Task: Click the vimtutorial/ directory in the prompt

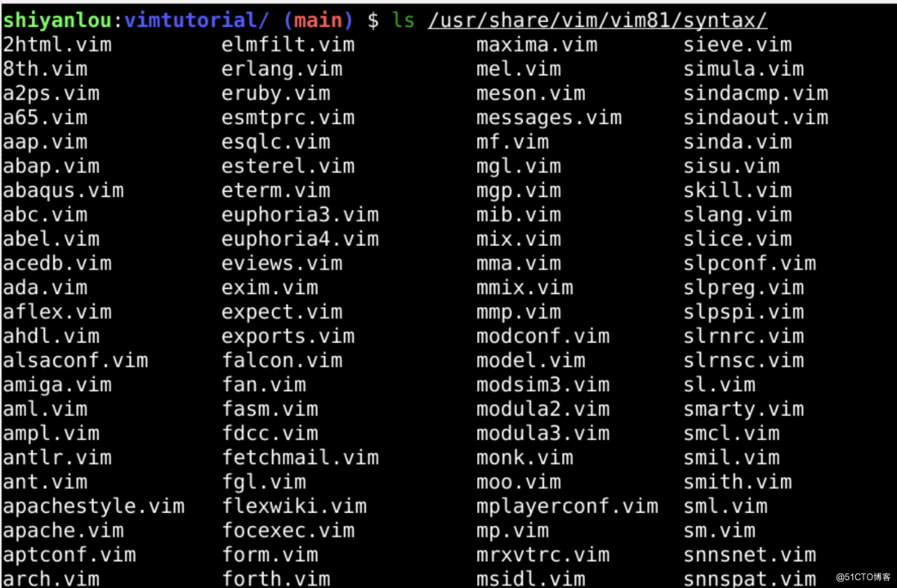Action: point(196,20)
